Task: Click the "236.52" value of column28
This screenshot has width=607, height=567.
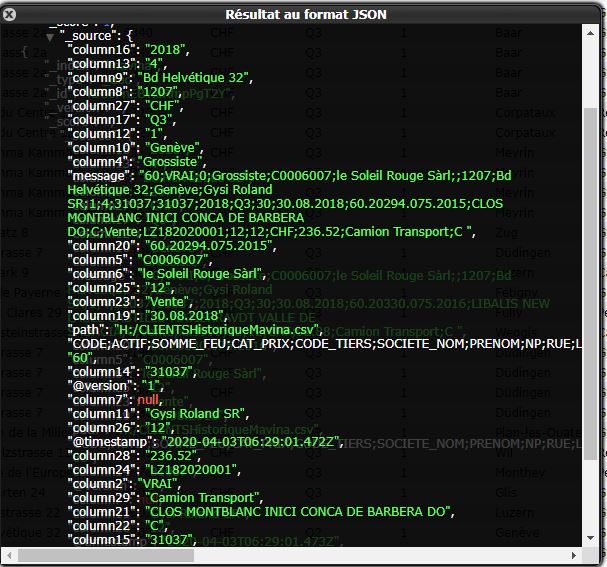Action: point(171,456)
